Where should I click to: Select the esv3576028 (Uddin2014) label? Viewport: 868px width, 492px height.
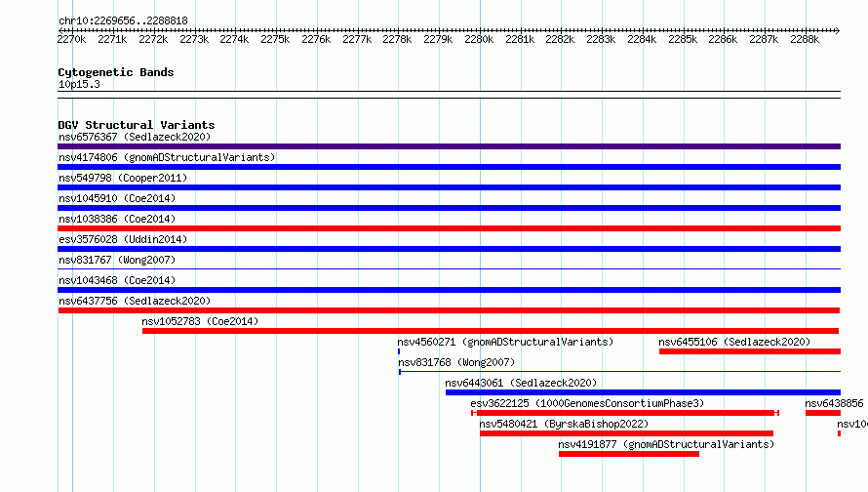(x=123, y=239)
